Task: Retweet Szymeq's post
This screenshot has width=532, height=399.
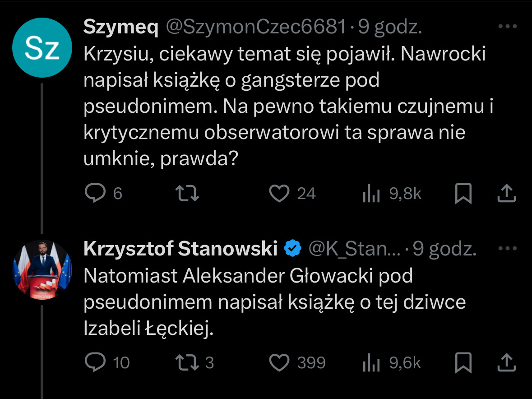Action: click(187, 194)
